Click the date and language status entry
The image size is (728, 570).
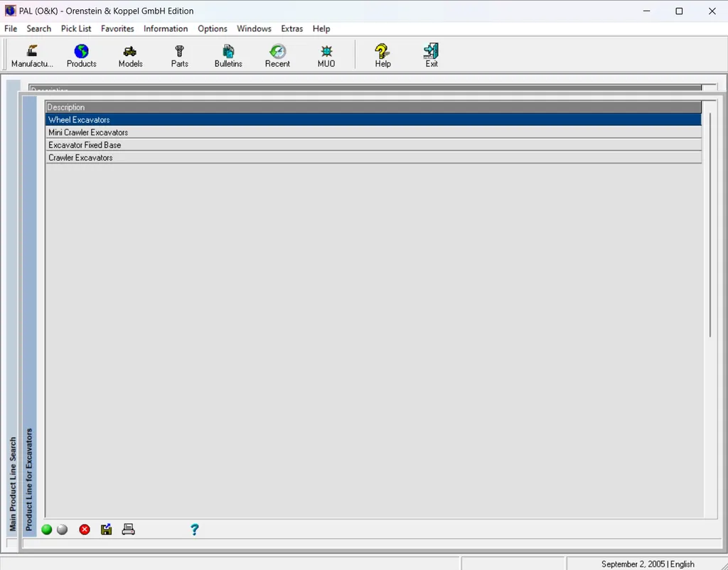(x=648, y=564)
